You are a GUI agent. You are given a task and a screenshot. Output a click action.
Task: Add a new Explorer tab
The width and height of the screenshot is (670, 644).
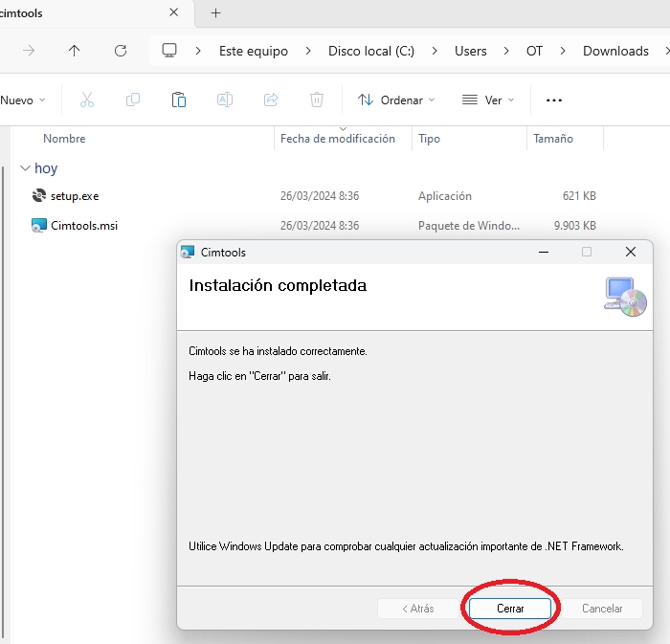(x=215, y=13)
